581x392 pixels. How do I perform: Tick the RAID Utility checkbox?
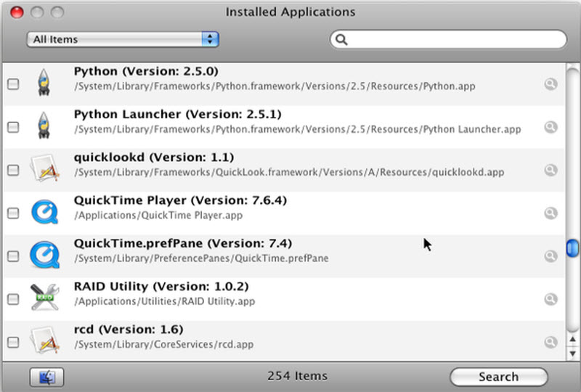(13, 299)
